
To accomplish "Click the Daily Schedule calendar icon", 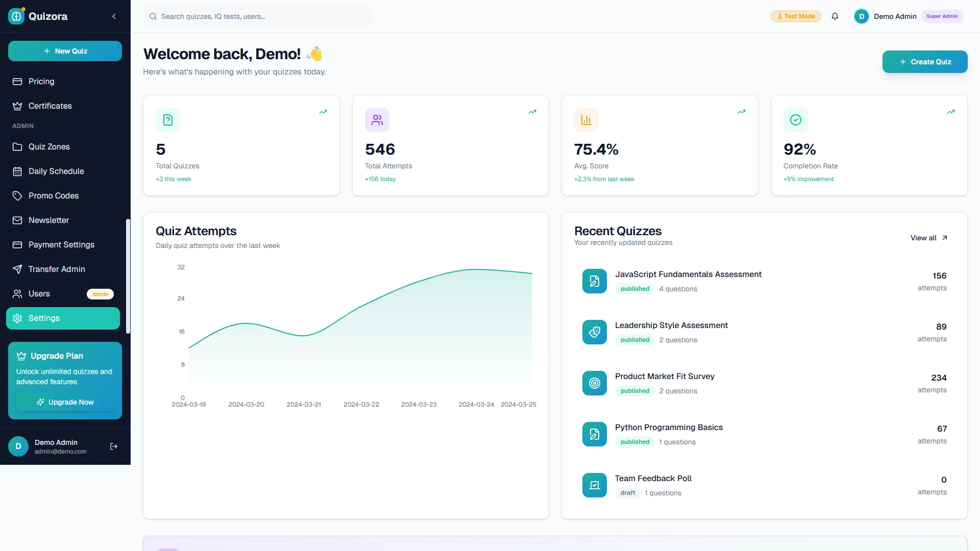I will (x=17, y=171).
